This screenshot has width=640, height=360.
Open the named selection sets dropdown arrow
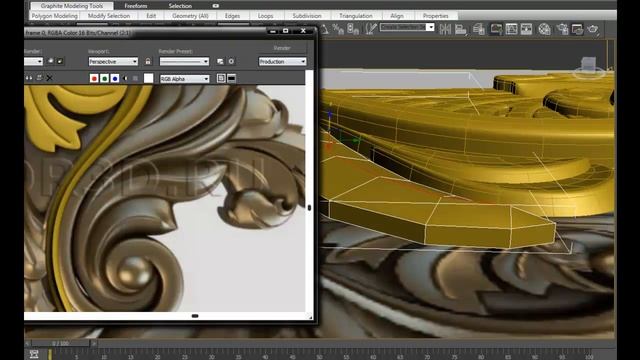[x=430, y=27]
